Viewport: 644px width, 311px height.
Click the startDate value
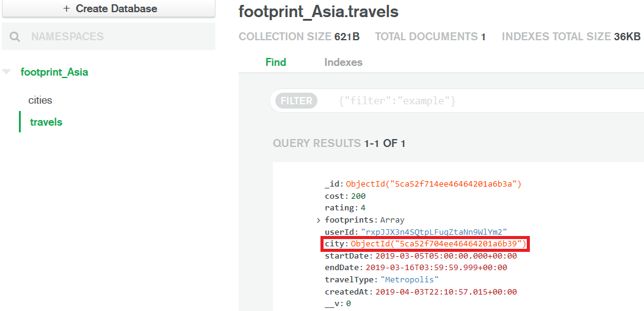pyautogui.click(x=445, y=256)
